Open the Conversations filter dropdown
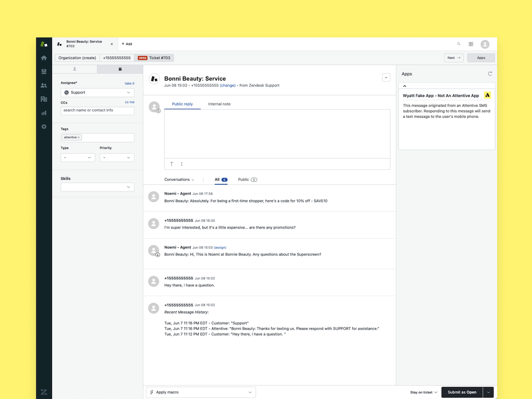The height and width of the screenshot is (399, 532). (179, 179)
